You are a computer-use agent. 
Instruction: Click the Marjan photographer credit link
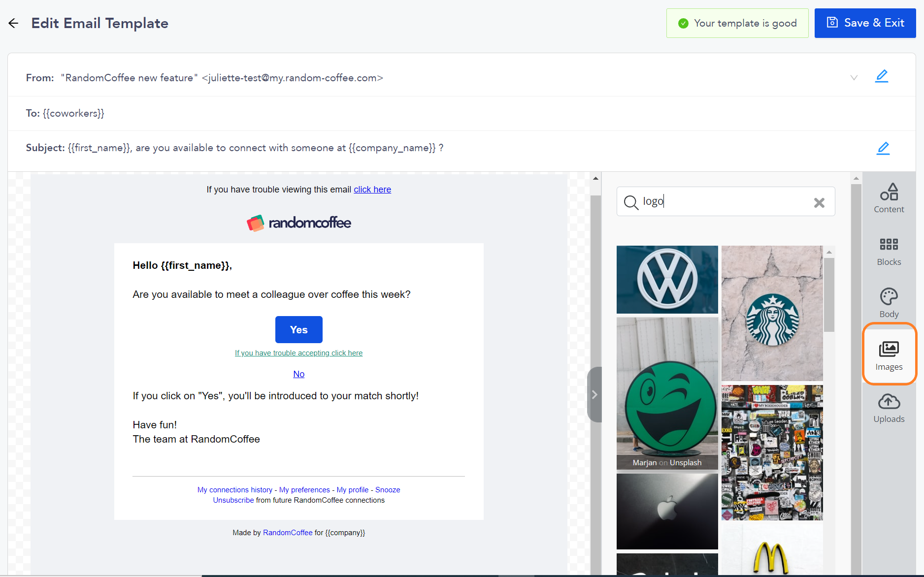645,463
